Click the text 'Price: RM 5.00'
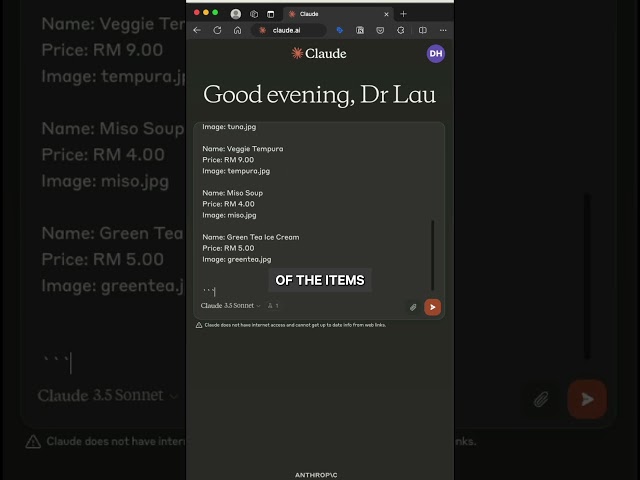 (229, 248)
